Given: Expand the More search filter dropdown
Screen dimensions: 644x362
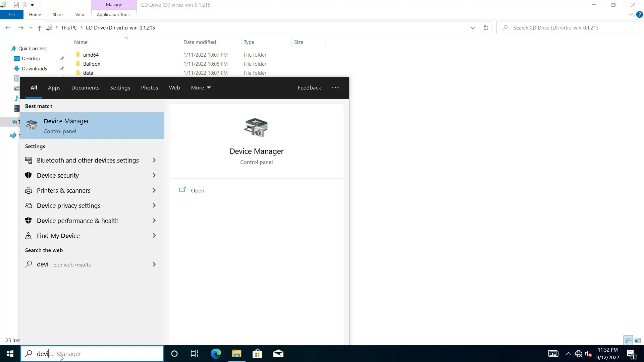Looking at the screenshot, I should [201, 87].
